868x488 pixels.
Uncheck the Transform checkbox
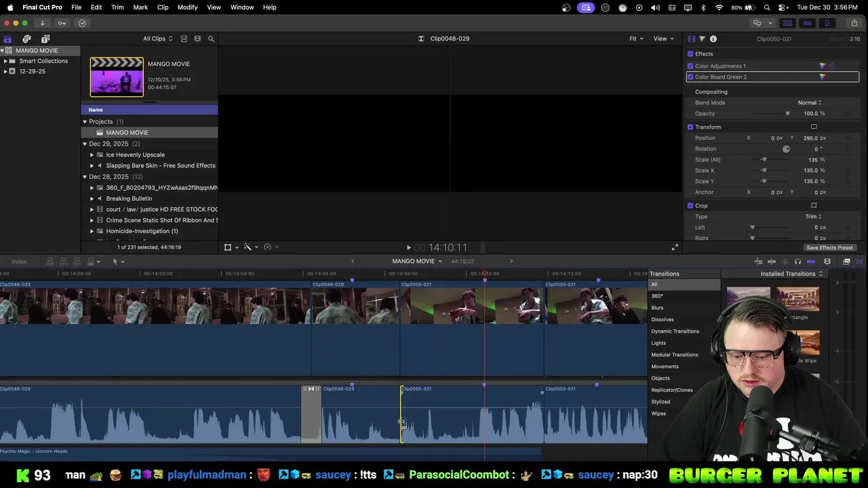pos(690,127)
